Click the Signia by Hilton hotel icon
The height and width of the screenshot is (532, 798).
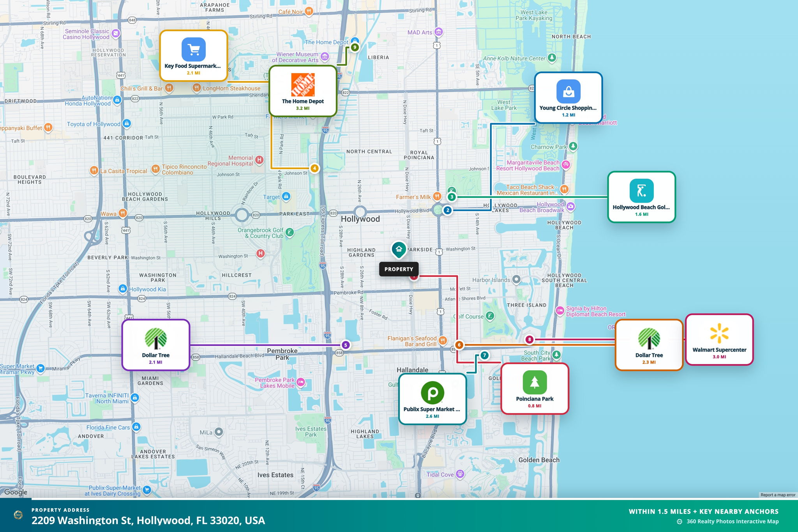[560, 311]
